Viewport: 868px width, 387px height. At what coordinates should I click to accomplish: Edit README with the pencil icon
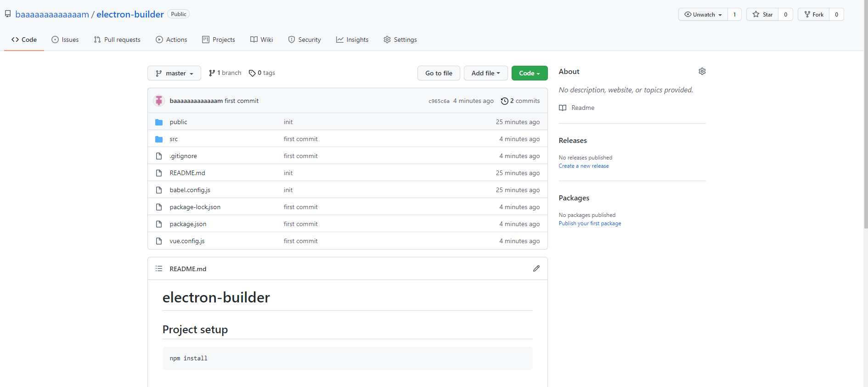click(536, 268)
